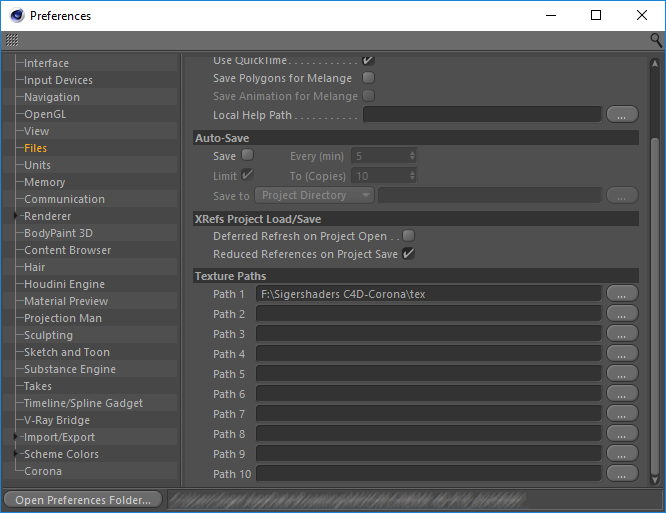This screenshot has width=666, height=513.
Task: Browse for texture Path 3
Action: [622, 333]
